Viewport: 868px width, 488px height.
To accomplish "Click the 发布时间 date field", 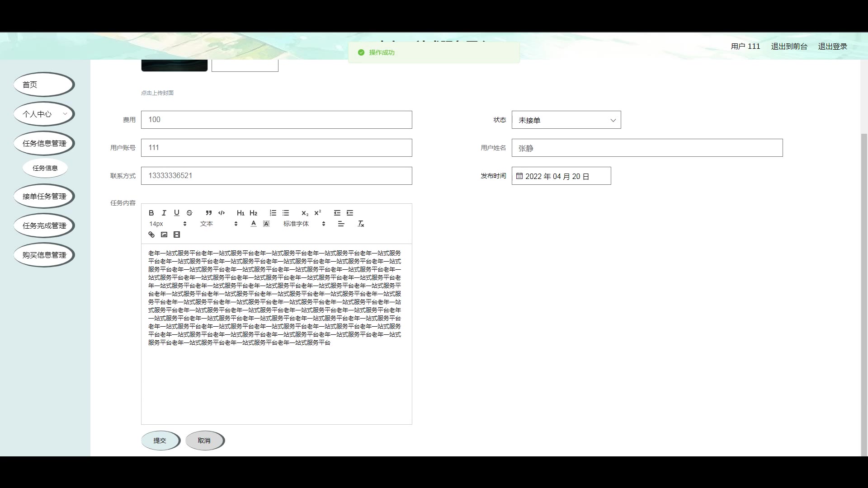I will coord(561,176).
